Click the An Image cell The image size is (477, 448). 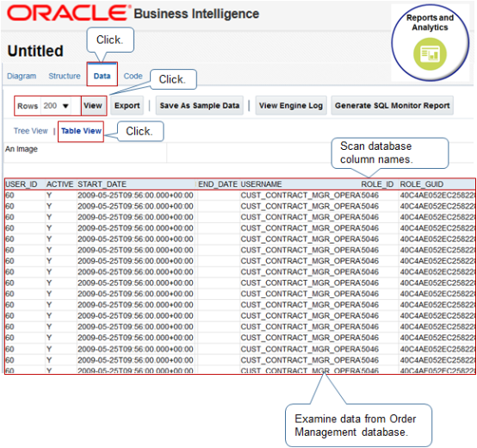[x=85, y=152]
